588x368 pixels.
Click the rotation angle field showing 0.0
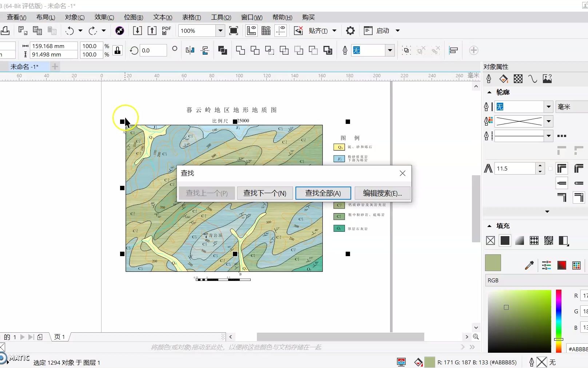(153, 50)
